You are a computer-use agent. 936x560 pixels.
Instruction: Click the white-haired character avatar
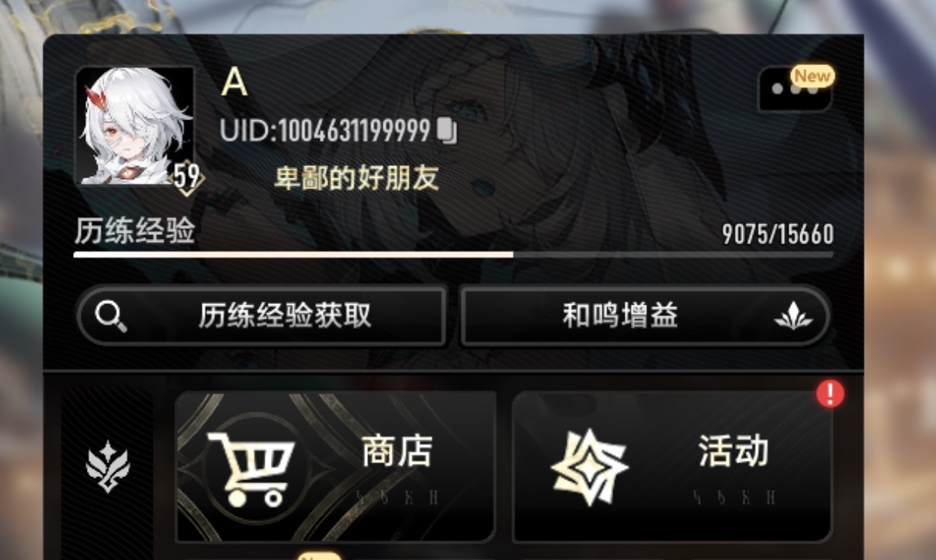click(x=133, y=126)
